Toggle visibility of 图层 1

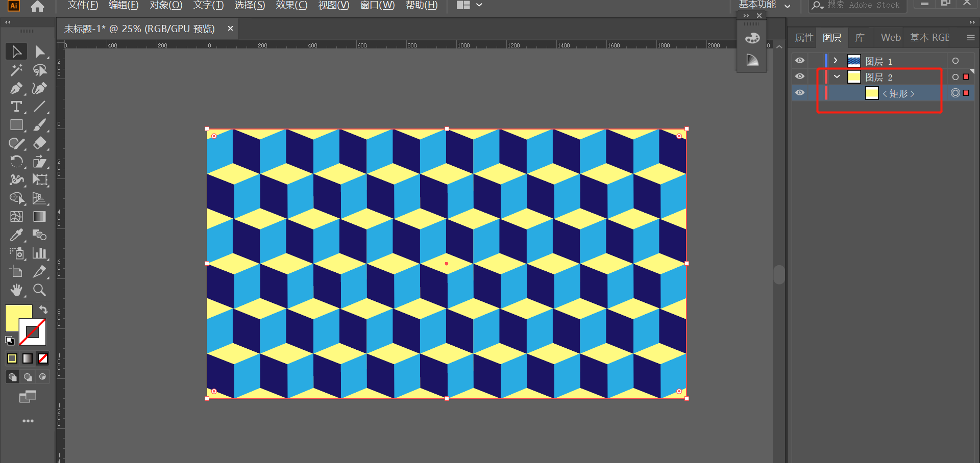(x=800, y=61)
